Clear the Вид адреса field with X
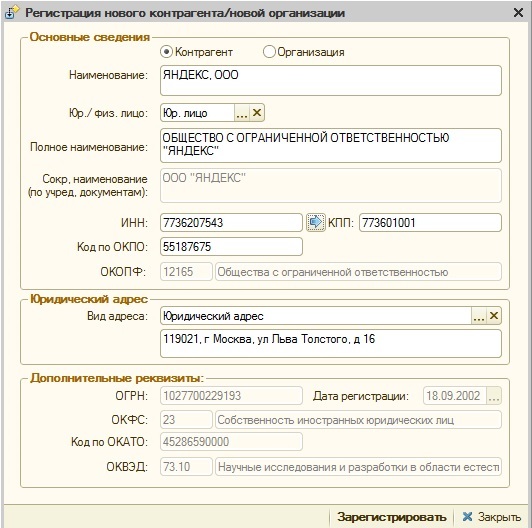Image resolution: width=532 pixels, height=528 pixels. point(494,316)
